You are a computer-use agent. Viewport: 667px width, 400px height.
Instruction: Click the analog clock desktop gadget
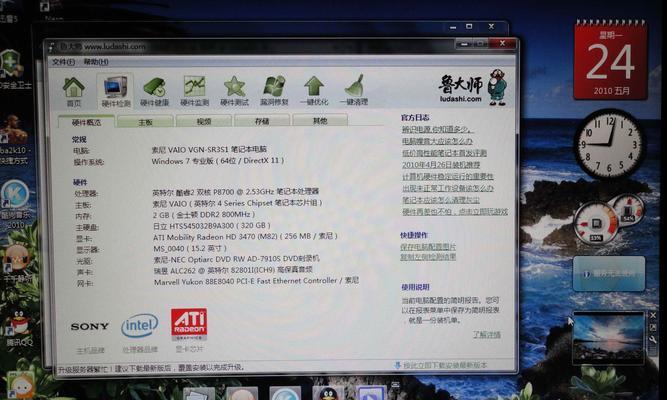[x=609, y=143]
